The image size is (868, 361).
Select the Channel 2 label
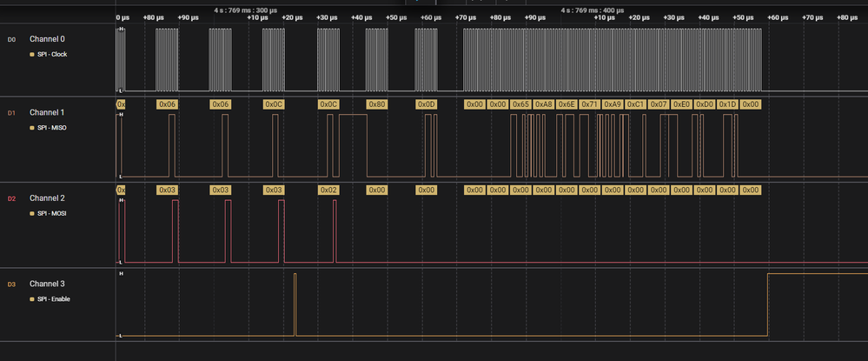click(x=47, y=198)
